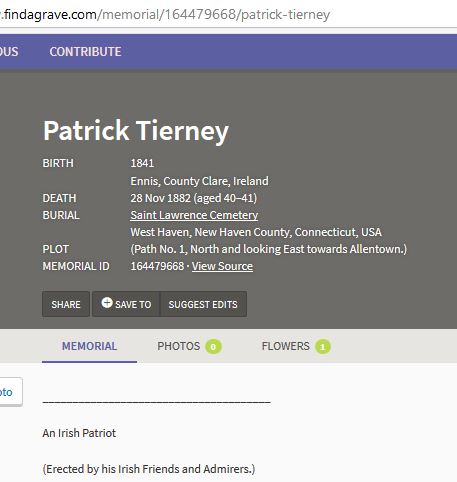Click the birth year 1841
The height and width of the screenshot is (482, 457).
[142, 163]
